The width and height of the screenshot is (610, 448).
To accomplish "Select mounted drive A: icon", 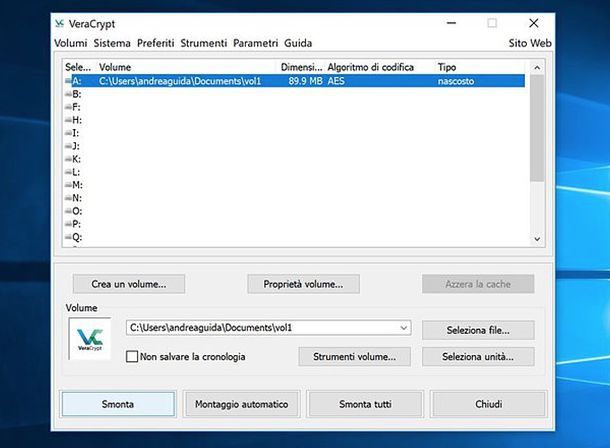I will point(68,81).
